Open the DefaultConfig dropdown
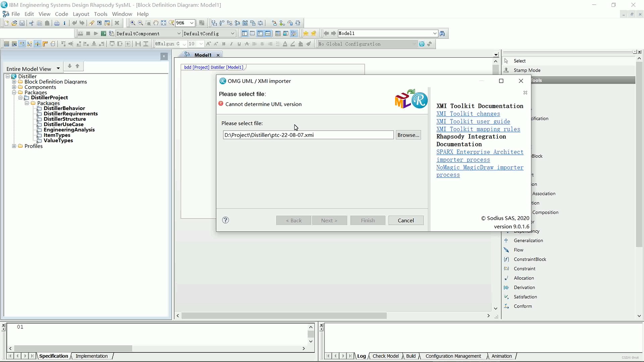The image size is (644, 362). [232, 34]
